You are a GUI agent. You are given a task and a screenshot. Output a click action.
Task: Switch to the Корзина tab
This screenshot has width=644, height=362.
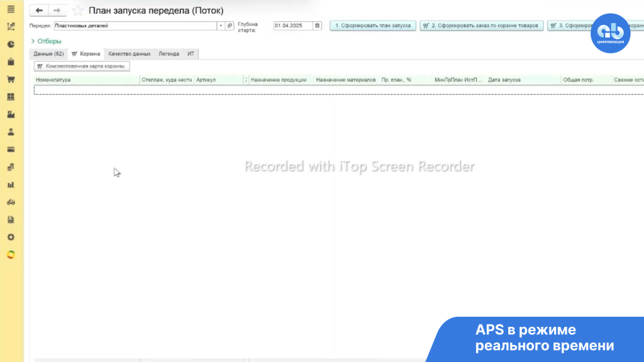(86, 54)
